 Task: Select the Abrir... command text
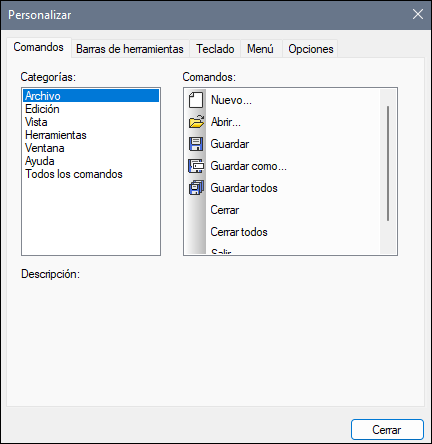tap(226, 122)
